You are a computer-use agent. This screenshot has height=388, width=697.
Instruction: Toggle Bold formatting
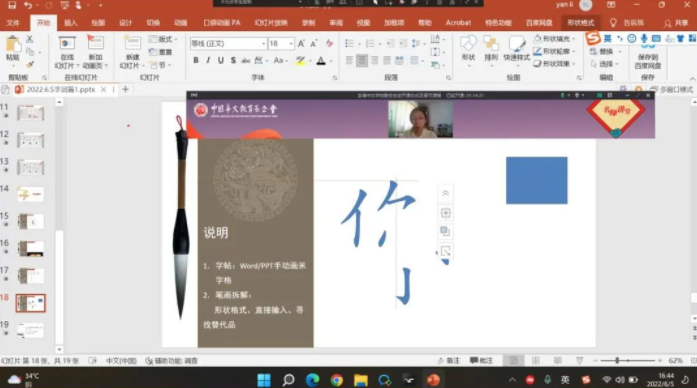coord(196,60)
